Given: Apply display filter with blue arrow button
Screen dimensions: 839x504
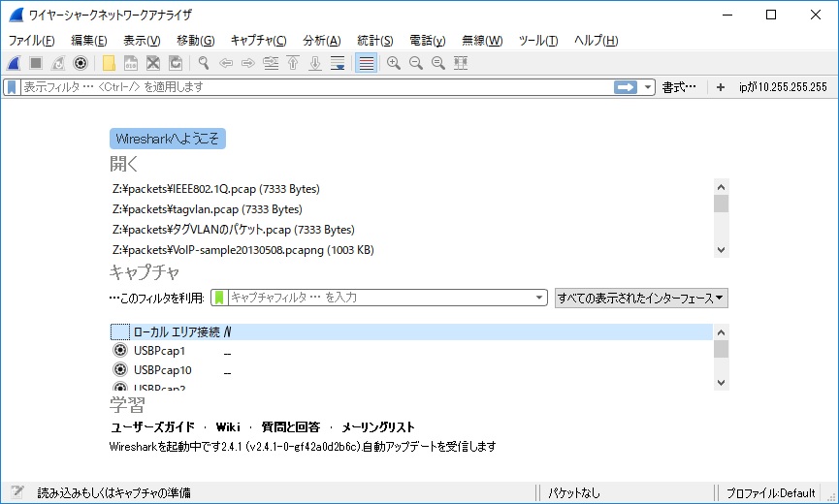Looking at the screenshot, I should coord(626,87).
